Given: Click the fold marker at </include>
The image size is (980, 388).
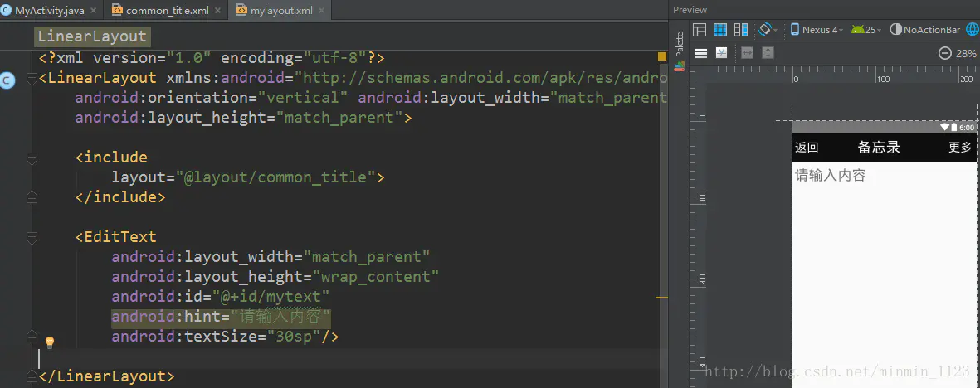Looking at the screenshot, I should 32,197.
